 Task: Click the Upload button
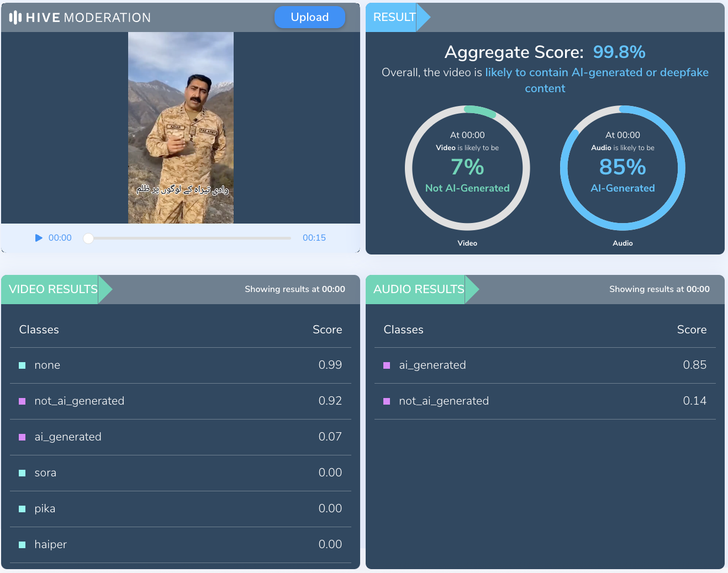pos(309,17)
